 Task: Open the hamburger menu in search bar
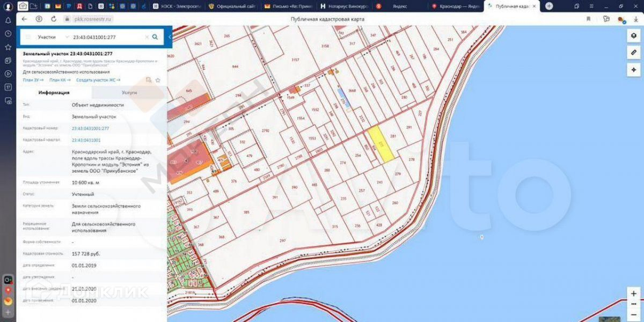coord(28,37)
